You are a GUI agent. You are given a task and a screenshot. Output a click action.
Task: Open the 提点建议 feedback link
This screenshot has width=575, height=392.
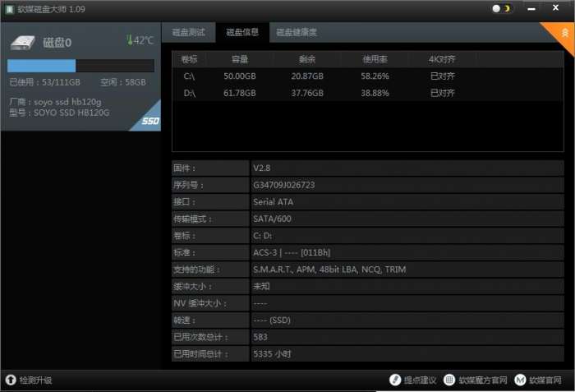click(421, 380)
